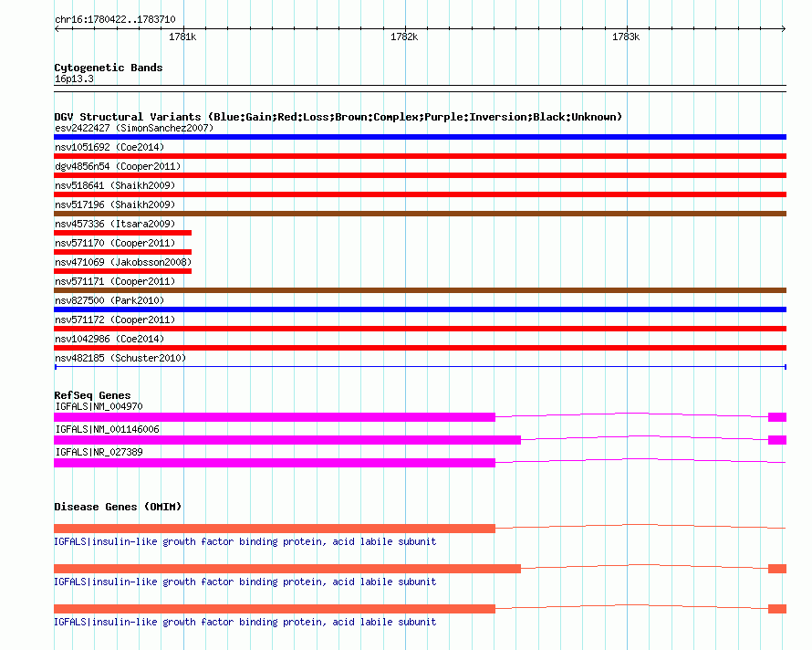This screenshot has width=812, height=650.
Task: Click the right-end exon of NM_001146006
Action: pos(777,440)
